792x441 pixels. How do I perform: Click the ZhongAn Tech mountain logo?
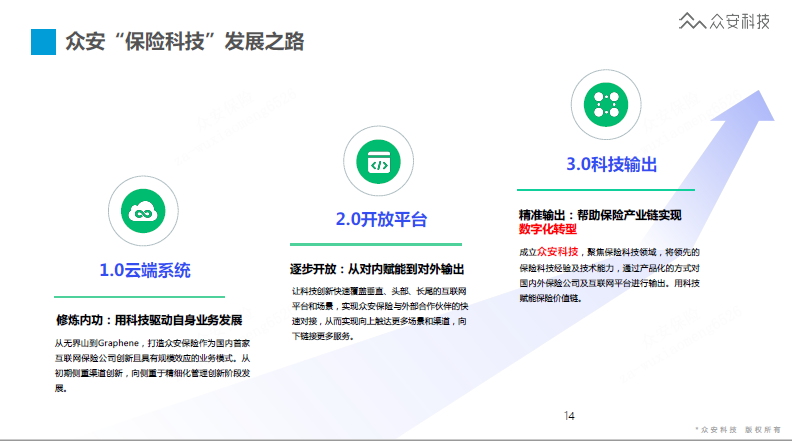pos(692,21)
